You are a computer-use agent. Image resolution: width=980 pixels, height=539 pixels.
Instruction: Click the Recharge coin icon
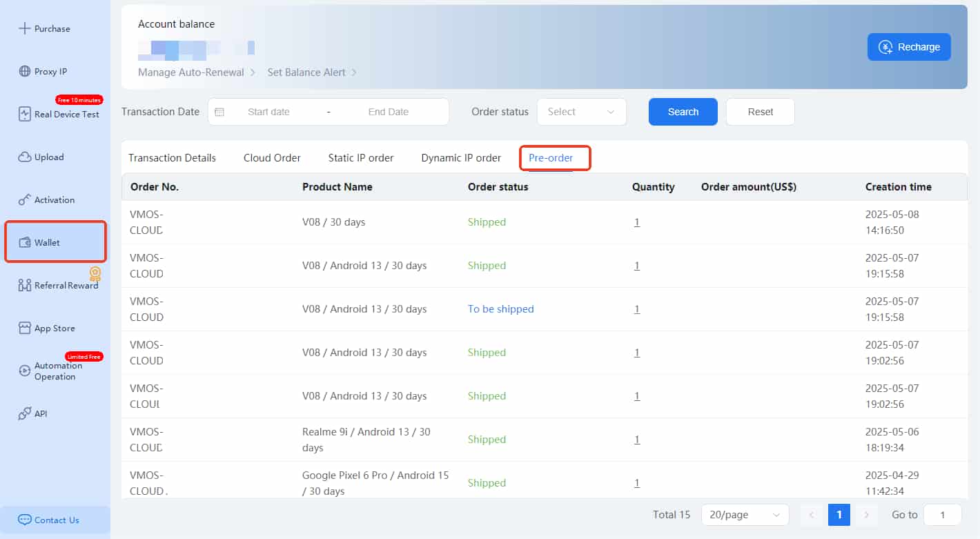pos(885,47)
